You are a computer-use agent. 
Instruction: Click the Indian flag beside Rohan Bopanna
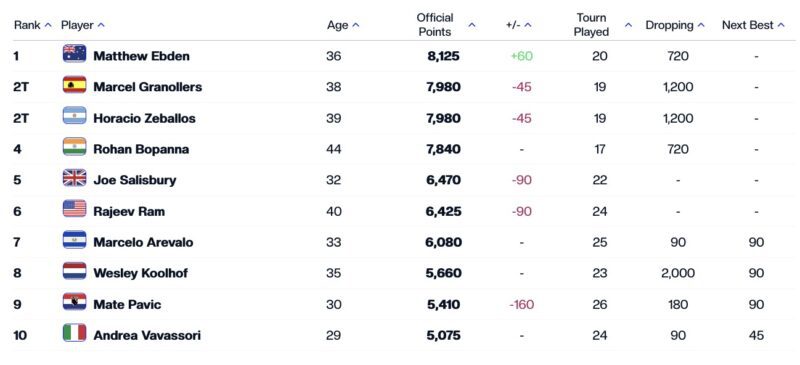point(74,147)
